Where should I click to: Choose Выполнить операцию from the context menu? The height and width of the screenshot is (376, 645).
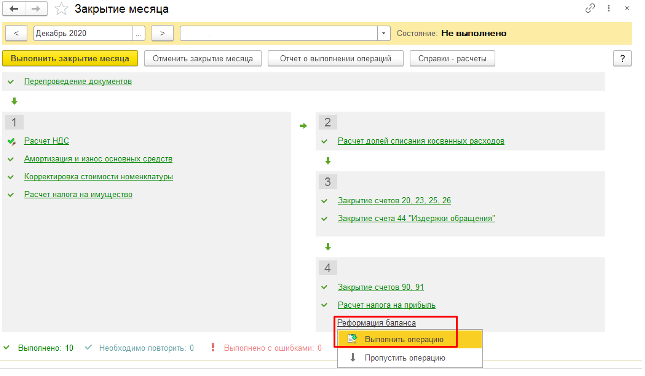point(410,339)
